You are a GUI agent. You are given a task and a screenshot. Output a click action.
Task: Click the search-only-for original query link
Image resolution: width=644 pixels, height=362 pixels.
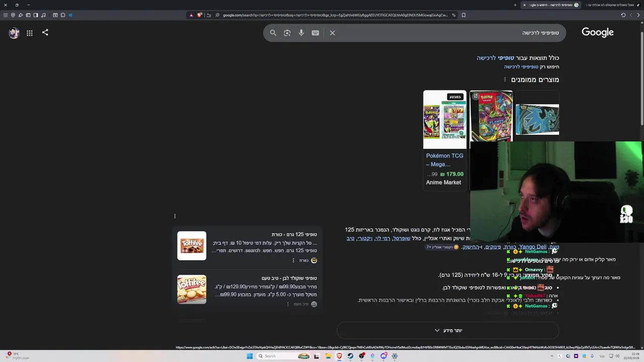[521, 66]
